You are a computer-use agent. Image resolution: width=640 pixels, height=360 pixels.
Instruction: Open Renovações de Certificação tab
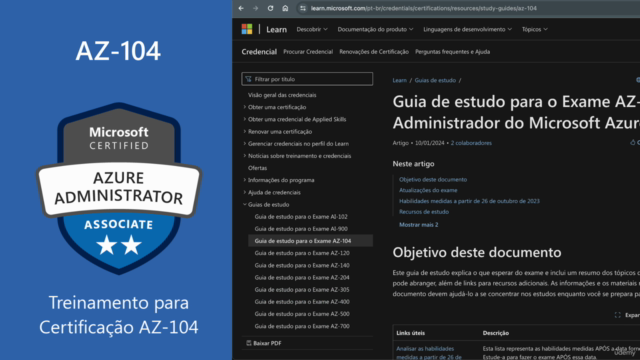pos(374,52)
